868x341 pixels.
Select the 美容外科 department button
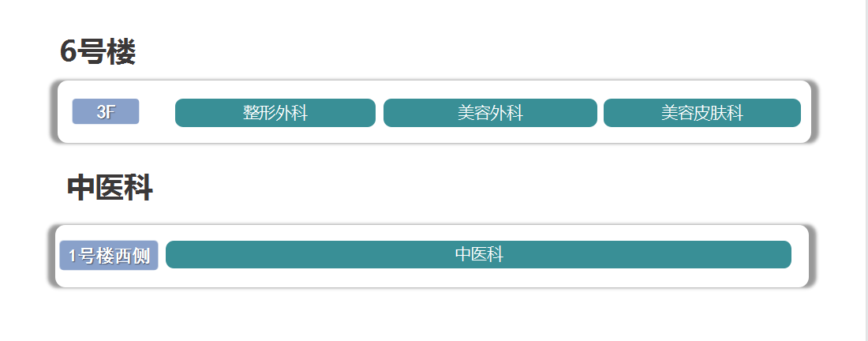tap(490, 113)
